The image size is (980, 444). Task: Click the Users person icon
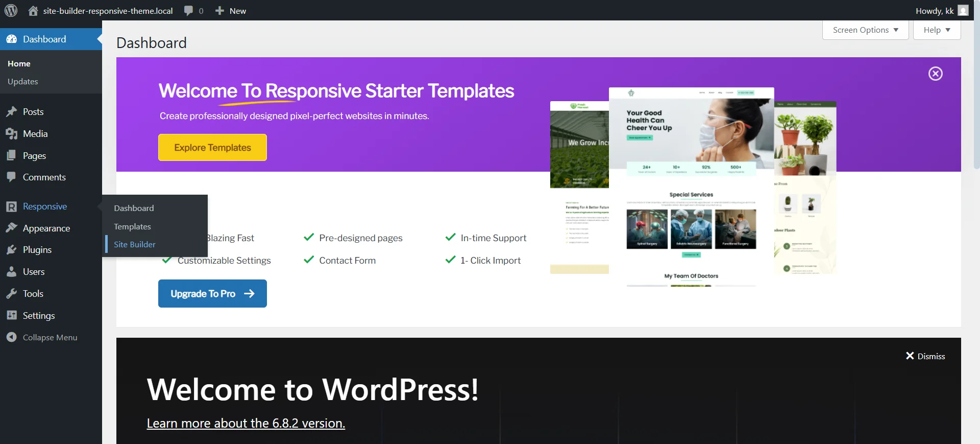pyautogui.click(x=12, y=272)
